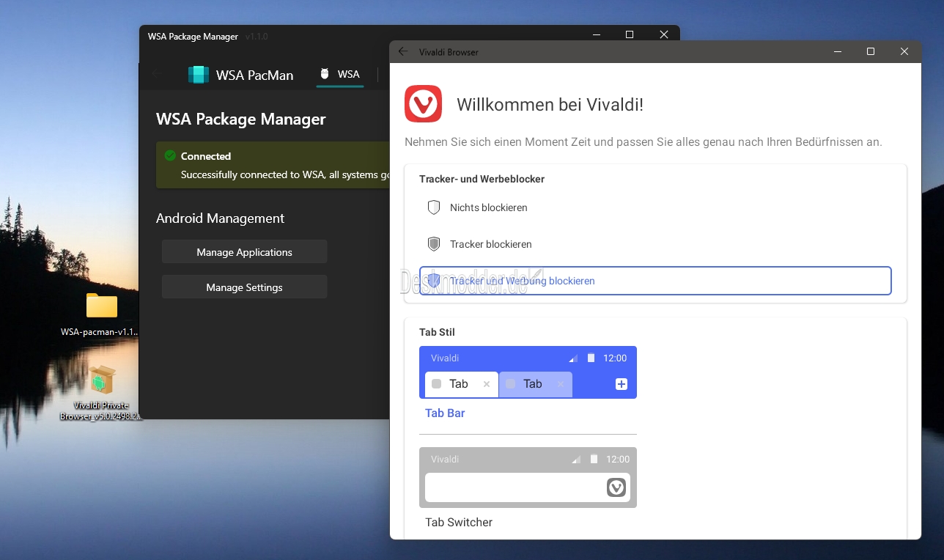
Task: Click the Vivaldi logo icon
Action: pyautogui.click(x=423, y=103)
